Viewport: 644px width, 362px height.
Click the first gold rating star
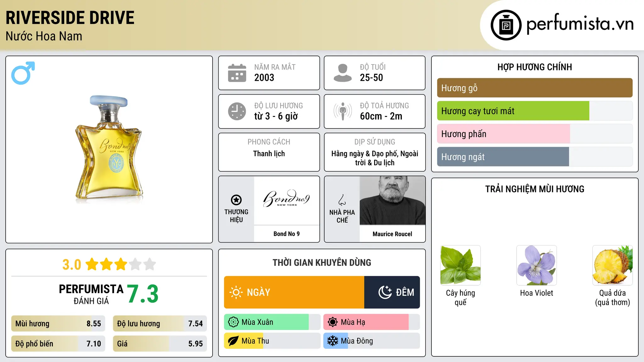click(x=92, y=264)
